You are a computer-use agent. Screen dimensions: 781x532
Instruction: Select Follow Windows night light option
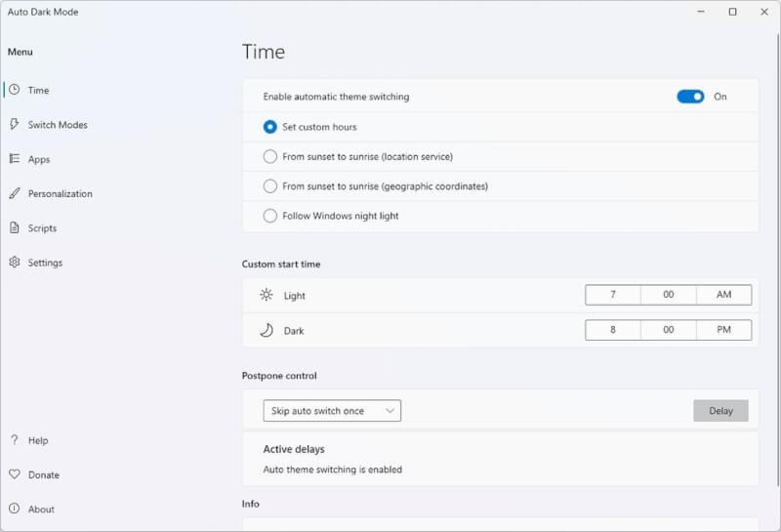coord(270,216)
